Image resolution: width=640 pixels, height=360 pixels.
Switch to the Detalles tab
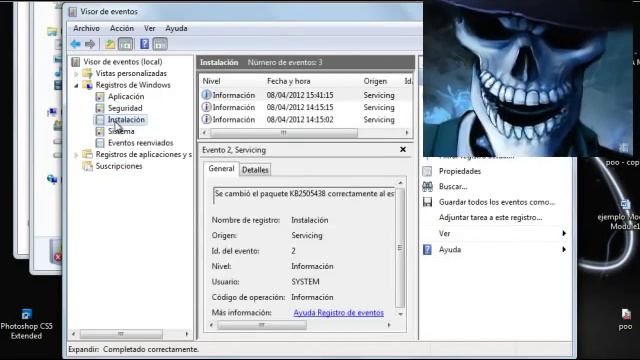click(255, 170)
